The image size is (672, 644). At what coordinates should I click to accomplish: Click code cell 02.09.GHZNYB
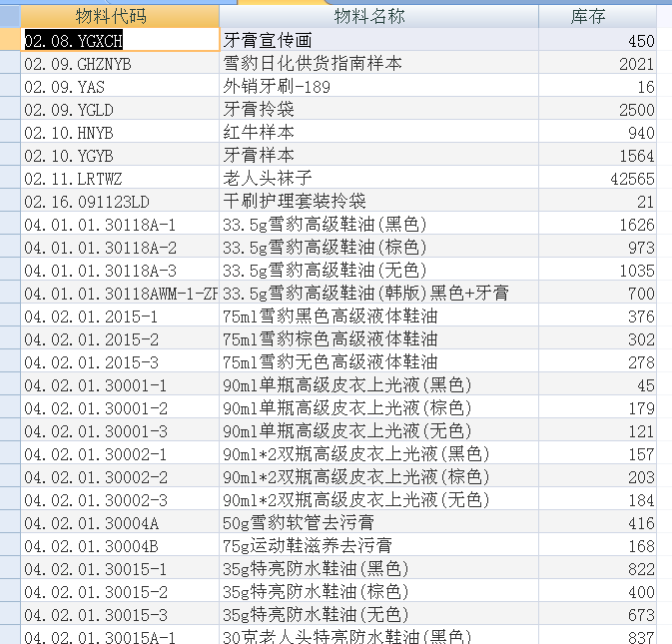120,64
